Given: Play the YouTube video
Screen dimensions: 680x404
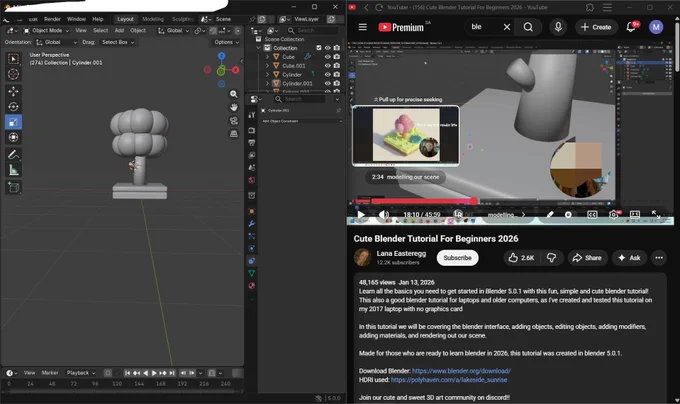Looking at the screenshot, I should click(x=361, y=215).
